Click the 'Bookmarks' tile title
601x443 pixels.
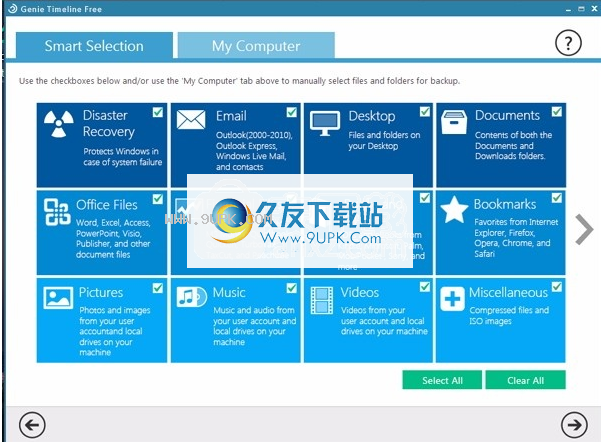click(505, 204)
